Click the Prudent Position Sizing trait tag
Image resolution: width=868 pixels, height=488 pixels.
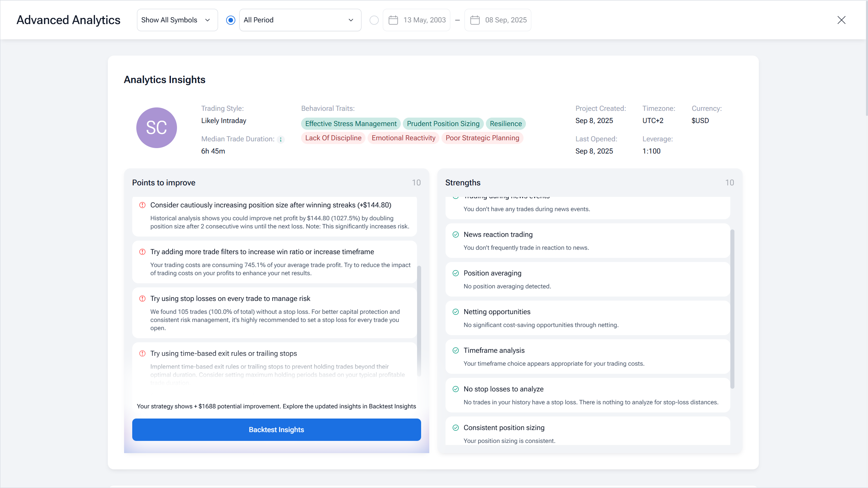(443, 124)
